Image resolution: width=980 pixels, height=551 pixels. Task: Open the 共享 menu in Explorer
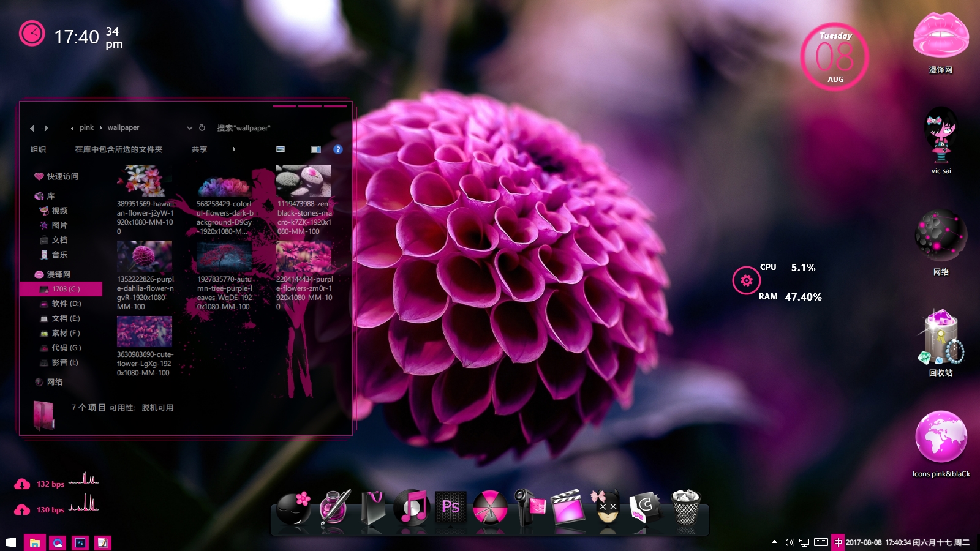tap(199, 149)
